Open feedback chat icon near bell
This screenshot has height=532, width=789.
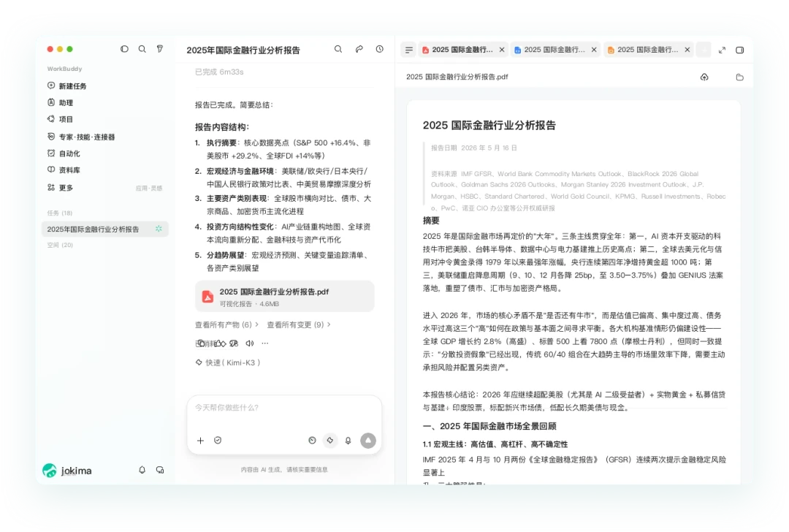coord(160,470)
